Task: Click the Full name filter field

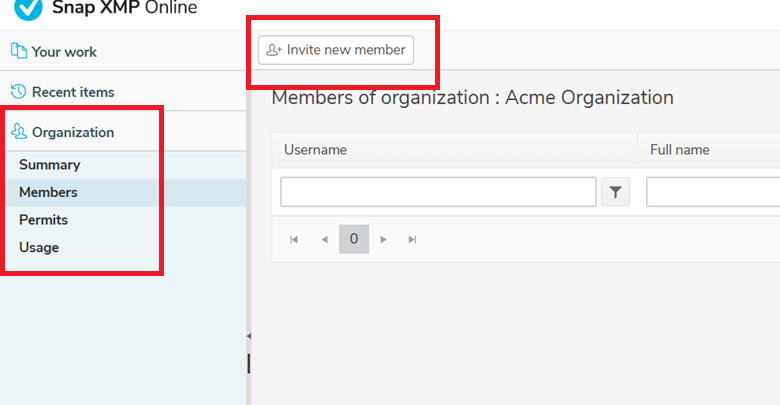Action: 713,192
